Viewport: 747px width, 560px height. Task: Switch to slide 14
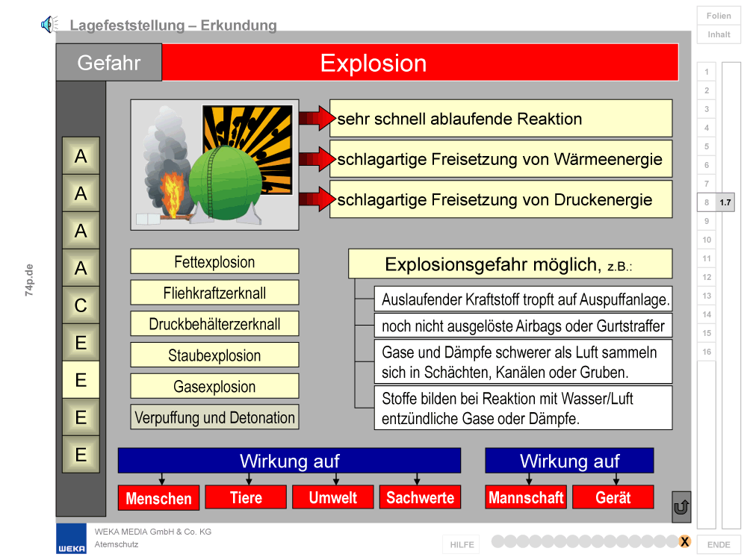[707, 314]
